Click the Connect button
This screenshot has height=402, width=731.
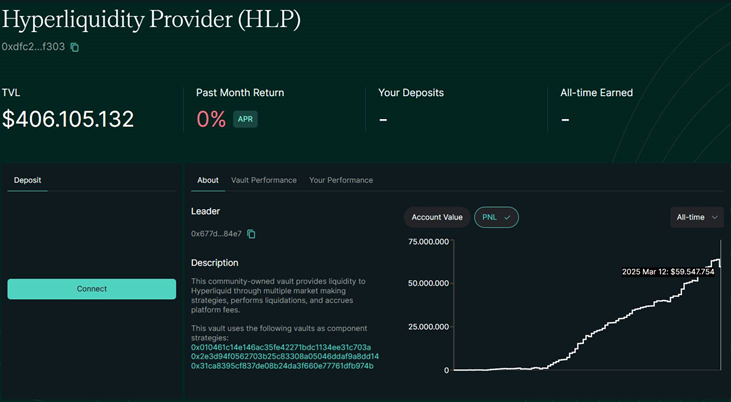(x=92, y=289)
